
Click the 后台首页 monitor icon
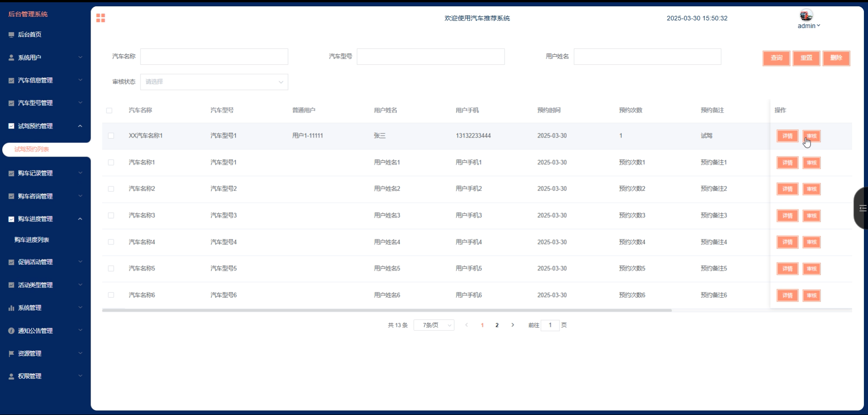click(11, 34)
